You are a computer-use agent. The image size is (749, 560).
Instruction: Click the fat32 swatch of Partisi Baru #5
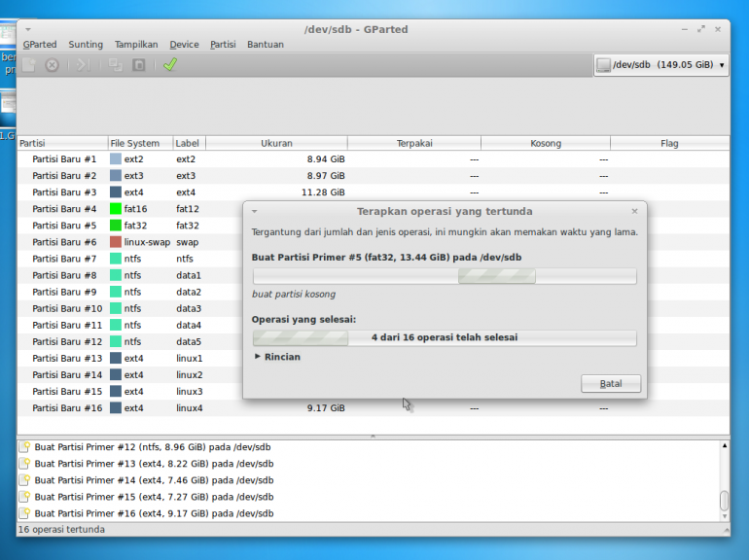point(116,226)
